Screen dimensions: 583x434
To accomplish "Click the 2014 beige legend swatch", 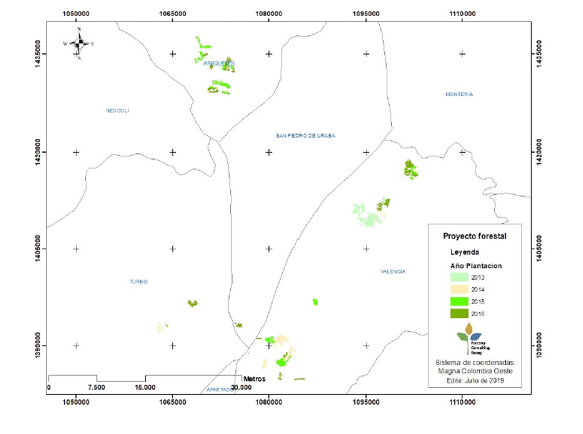I will click(x=459, y=289).
